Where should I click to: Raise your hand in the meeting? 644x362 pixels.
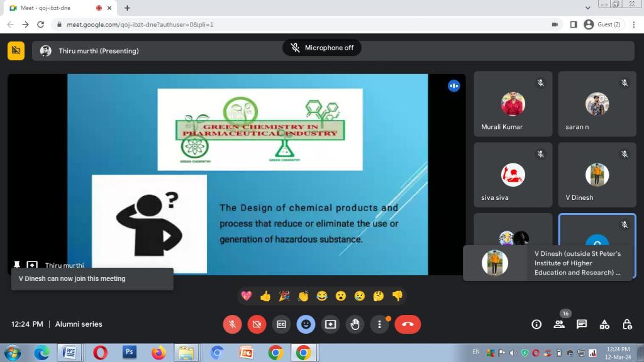[x=355, y=324]
